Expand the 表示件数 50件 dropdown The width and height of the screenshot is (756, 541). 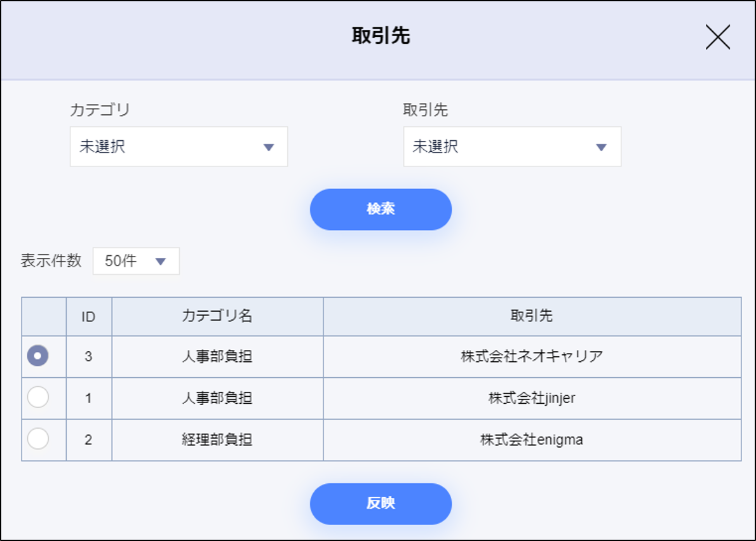136,261
